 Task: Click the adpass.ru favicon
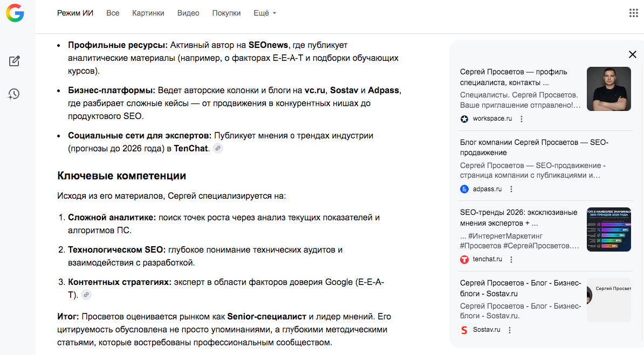click(x=464, y=189)
